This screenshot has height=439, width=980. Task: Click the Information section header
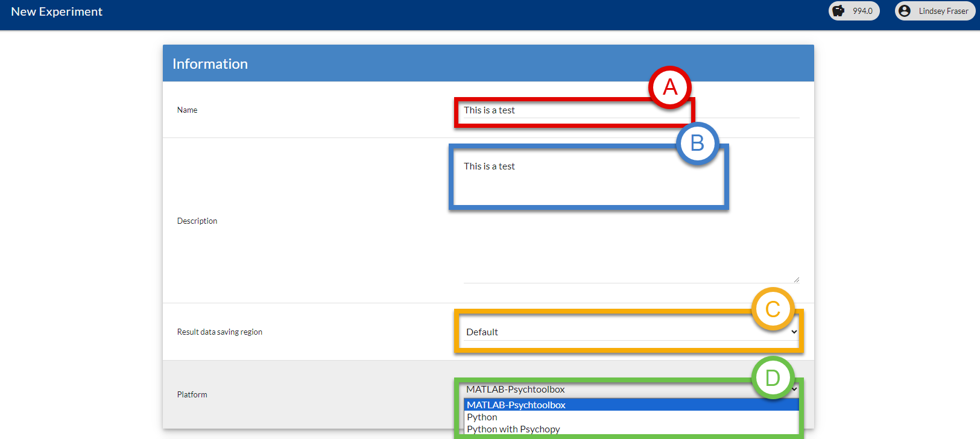(210, 64)
